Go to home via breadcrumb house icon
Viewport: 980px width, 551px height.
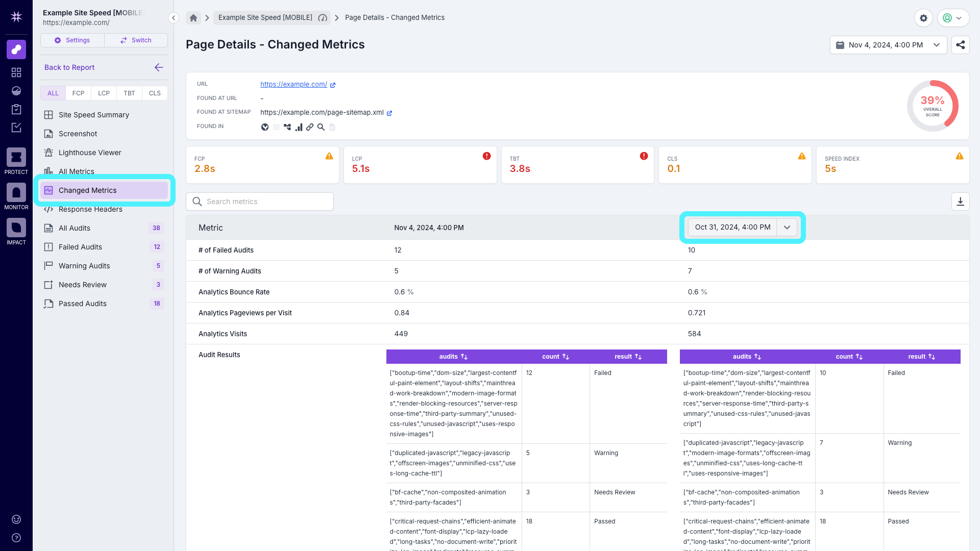pyautogui.click(x=193, y=18)
